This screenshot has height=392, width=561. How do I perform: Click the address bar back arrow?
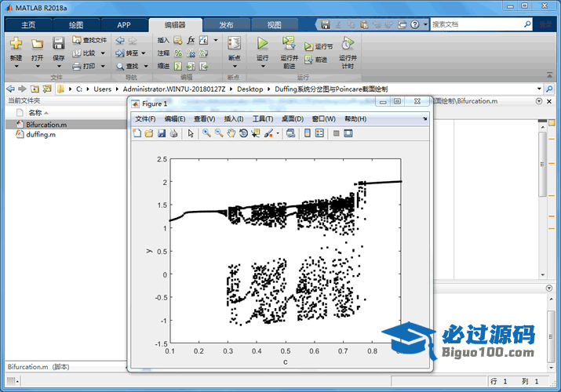[11, 89]
